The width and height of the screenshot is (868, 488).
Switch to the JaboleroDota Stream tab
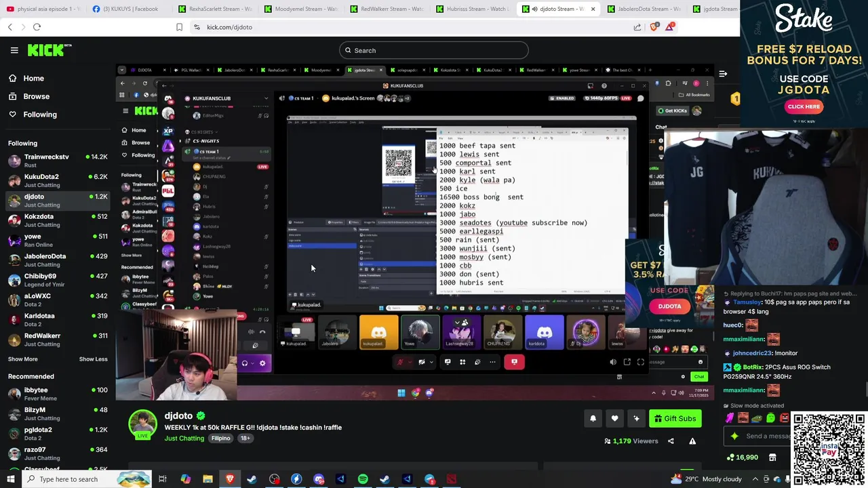tap(644, 9)
